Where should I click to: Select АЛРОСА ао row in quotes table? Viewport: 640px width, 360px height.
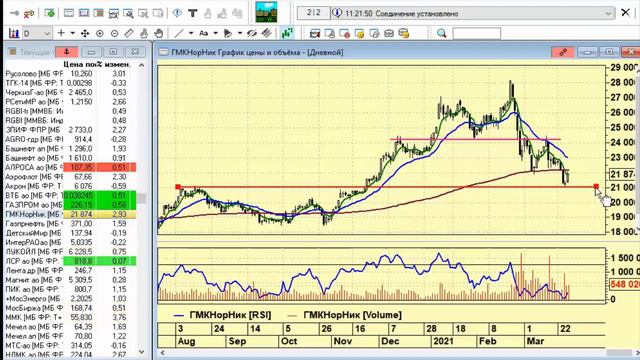click(x=70, y=167)
